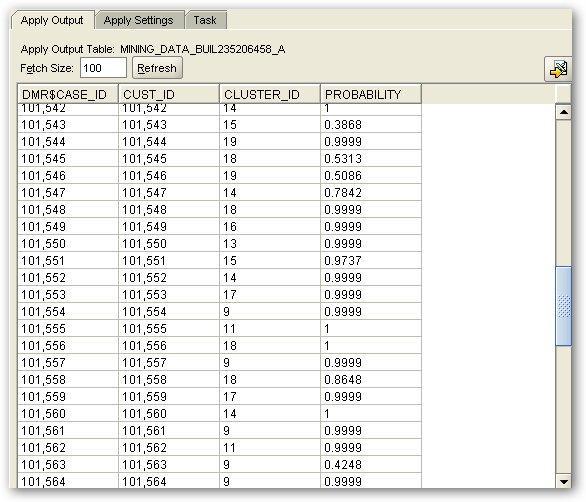586x502 pixels.
Task: Select probability value 0.3868
Action: (371, 124)
